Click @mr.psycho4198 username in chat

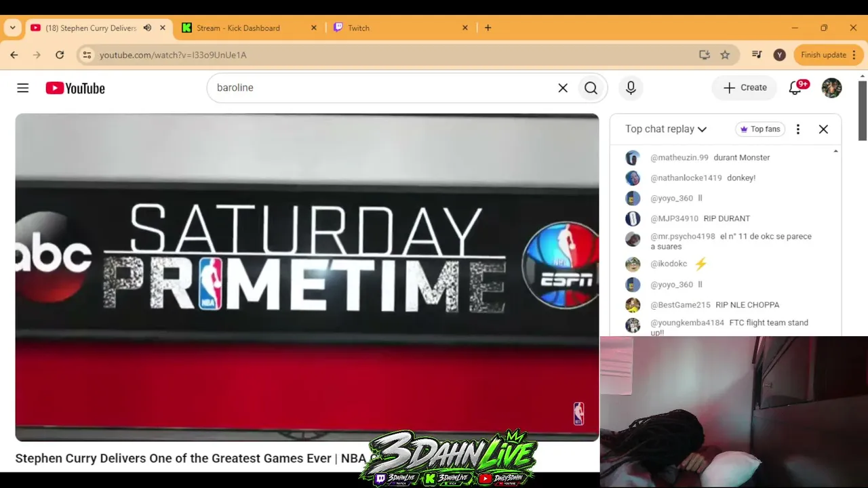click(x=683, y=237)
